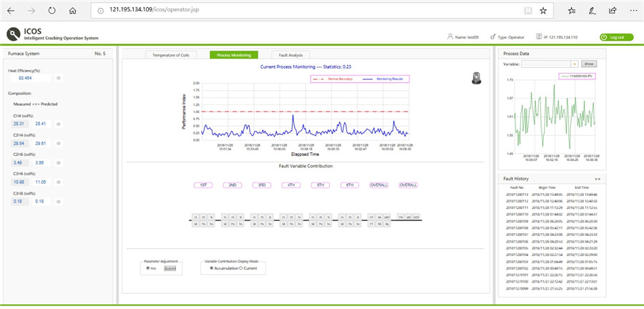Refresh the page with the browser reload icon

click(x=52, y=11)
